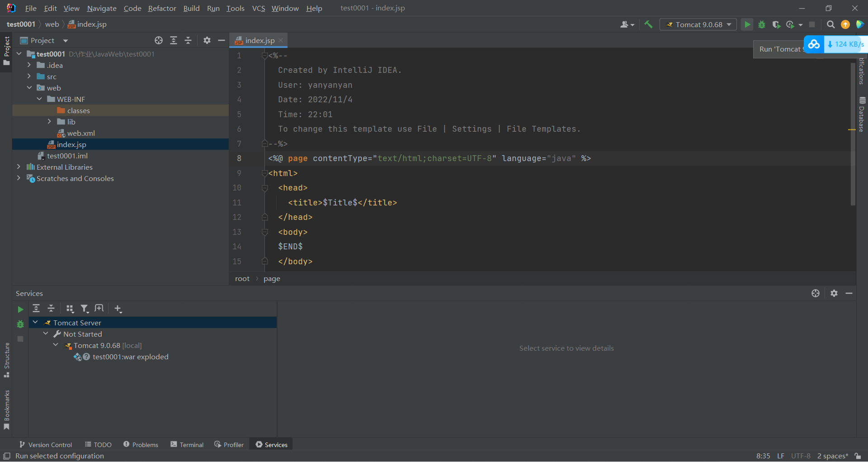The image size is (868, 462).
Task: Select web.xml file in project tree
Action: pyautogui.click(x=80, y=133)
